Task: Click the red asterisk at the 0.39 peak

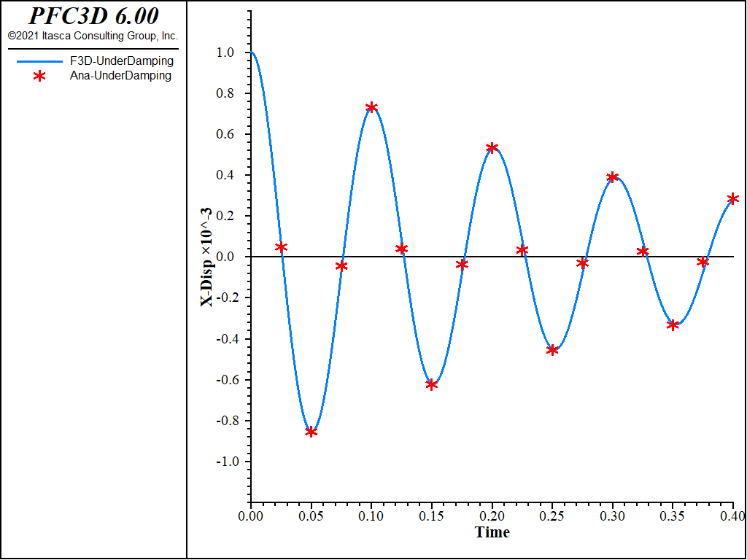Action: [x=613, y=178]
